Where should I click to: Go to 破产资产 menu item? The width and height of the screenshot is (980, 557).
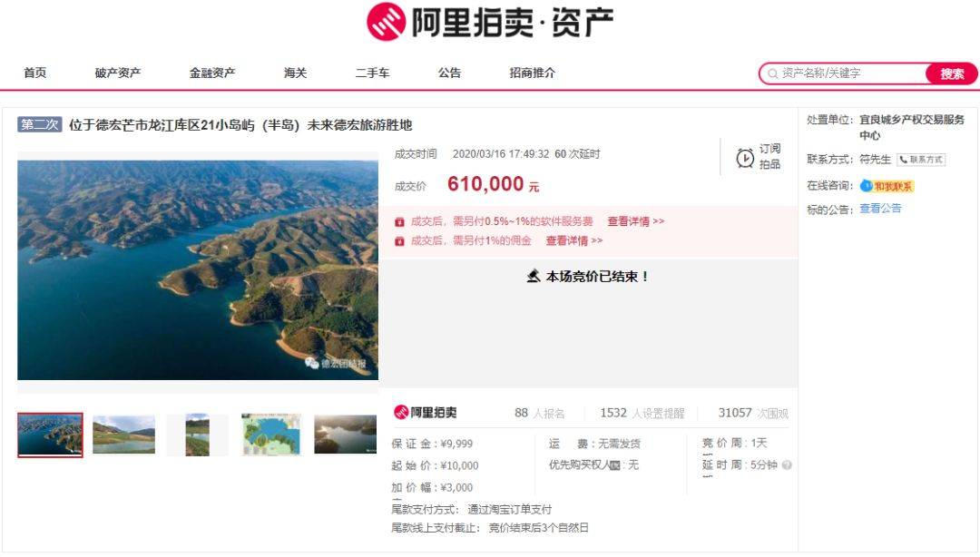[x=117, y=73]
